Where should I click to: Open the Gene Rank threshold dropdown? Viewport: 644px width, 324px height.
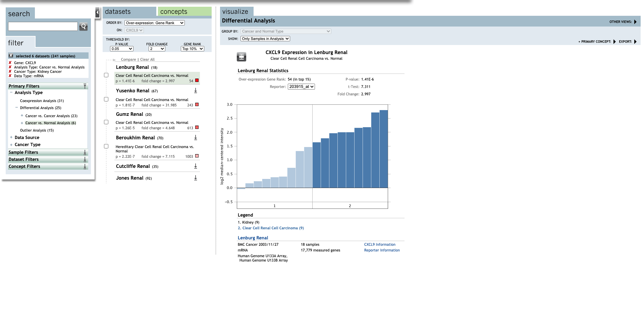[x=193, y=49]
